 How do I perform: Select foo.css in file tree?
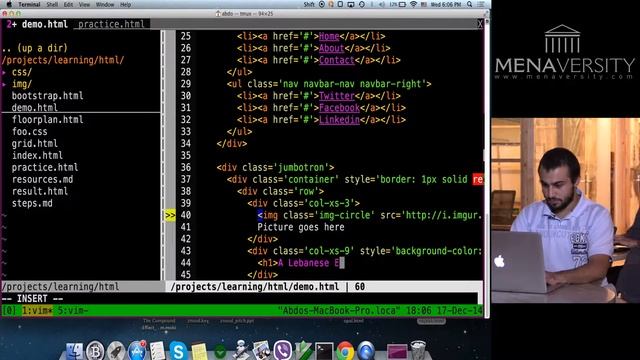tap(29, 131)
